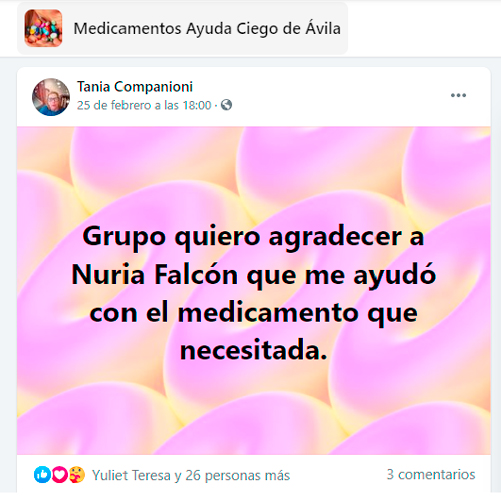Open Tania Companioni's profile picture

point(51,97)
